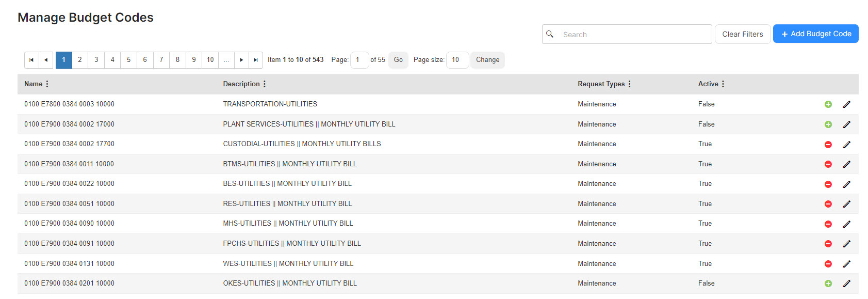Select the TRANSPORTATION-UTILITIES description cell
The image size is (868, 299).
(x=270, y=104)
